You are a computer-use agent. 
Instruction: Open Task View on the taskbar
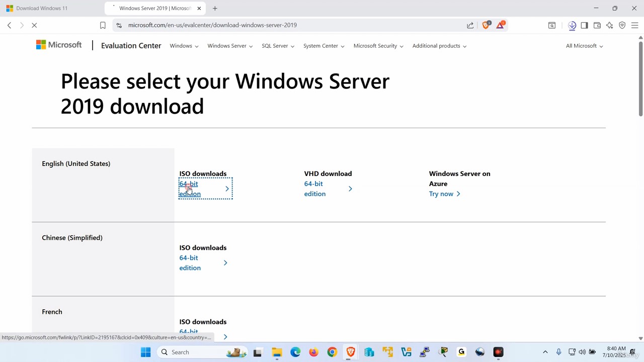click(x=258, y=352)
